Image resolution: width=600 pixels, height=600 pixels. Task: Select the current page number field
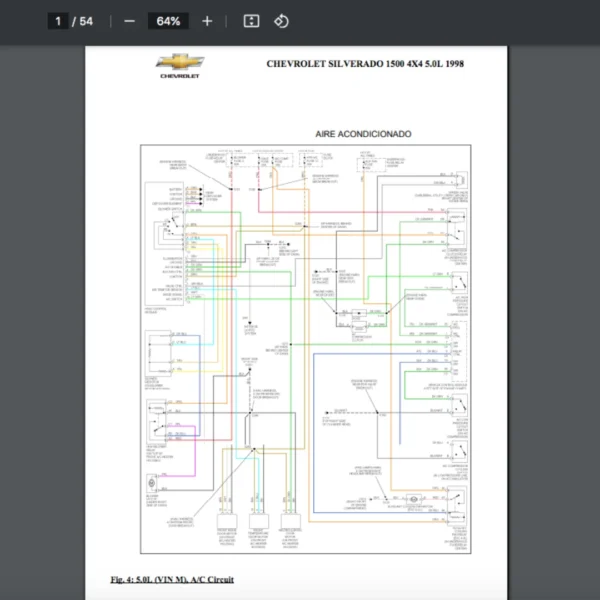pos(59,21)
